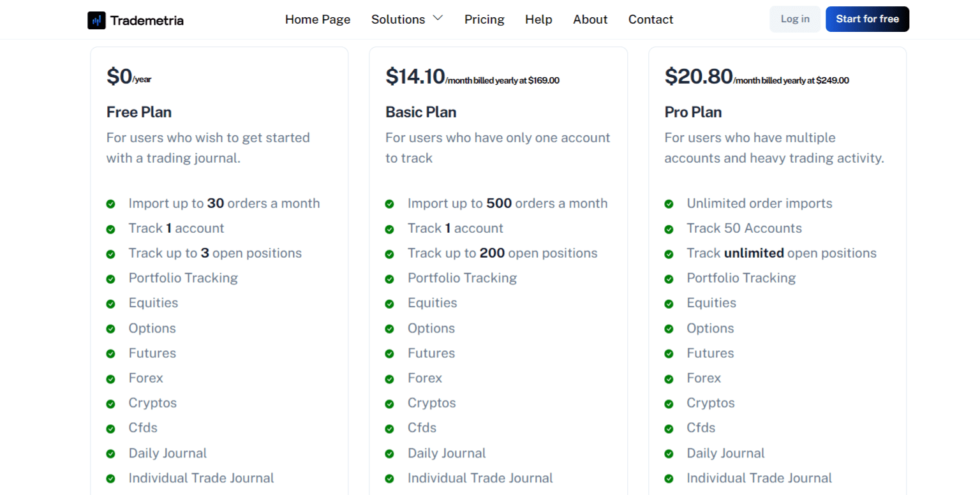980x495 pixels.
Task: Open the Home Page menu item
Action: (x=318, y=19)
